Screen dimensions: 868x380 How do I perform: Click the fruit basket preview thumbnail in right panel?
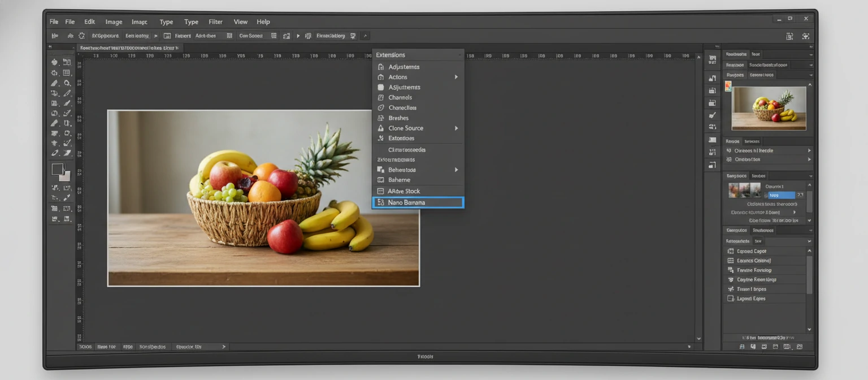(x=769, y=109)
